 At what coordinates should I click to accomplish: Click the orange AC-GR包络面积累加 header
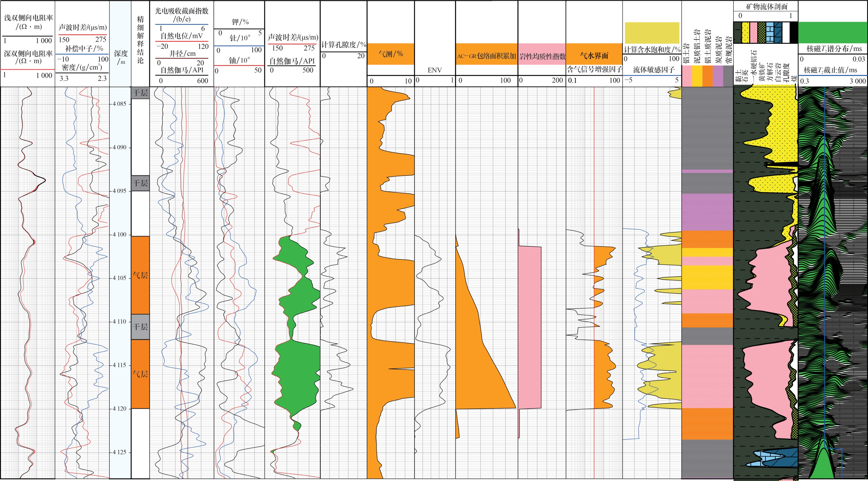point(487,54)
